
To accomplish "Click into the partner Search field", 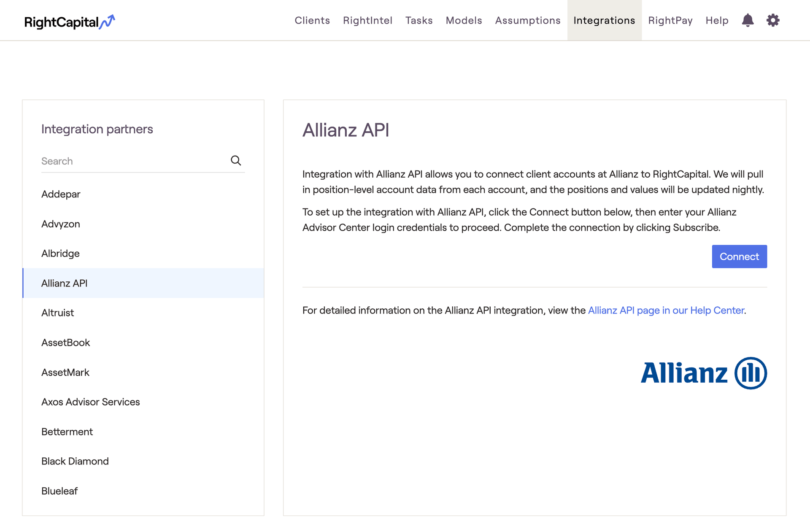I will point(133,161).
